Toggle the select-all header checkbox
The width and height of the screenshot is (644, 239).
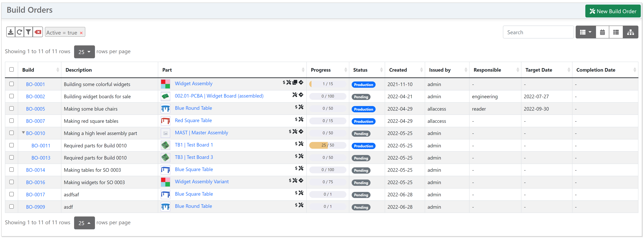pyautogui.click(x=12, y=69)
